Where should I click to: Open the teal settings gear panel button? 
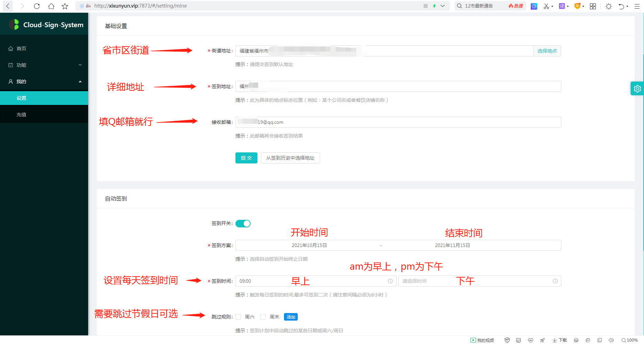pyautogui.click(x=637, y=89)
